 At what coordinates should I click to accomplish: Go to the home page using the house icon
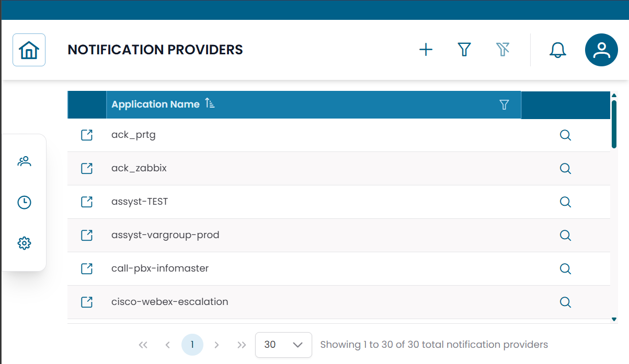[x=29, y=50]
